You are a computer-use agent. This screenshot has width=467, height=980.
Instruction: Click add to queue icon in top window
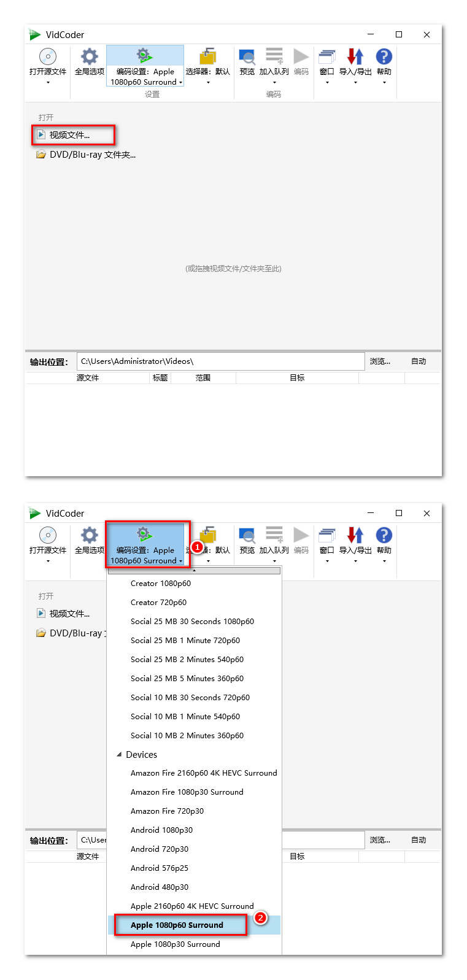pos(274,56)
